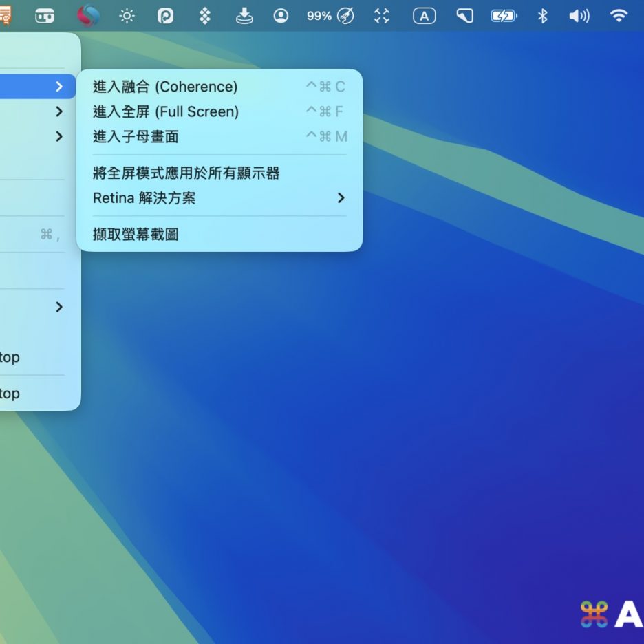Open the sound volume menu bar icon
This screenshot has height=644, width=644.
click(x=579, y=16)
